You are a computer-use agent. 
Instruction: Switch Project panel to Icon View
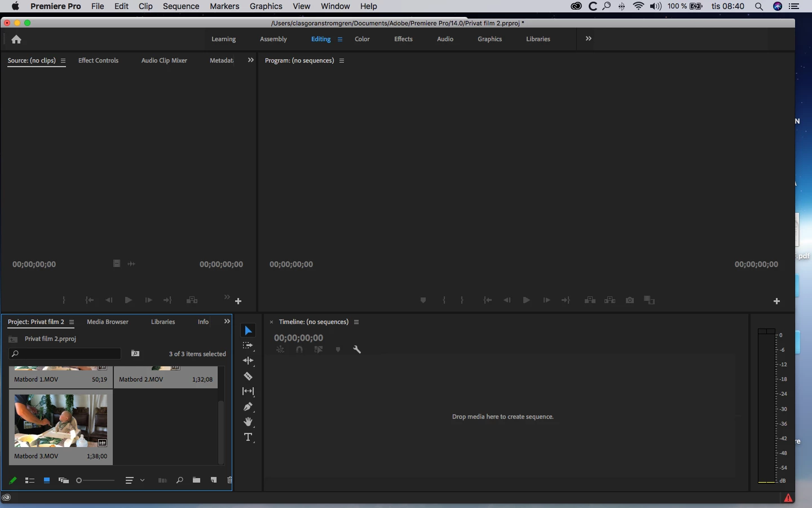(47, 480)
